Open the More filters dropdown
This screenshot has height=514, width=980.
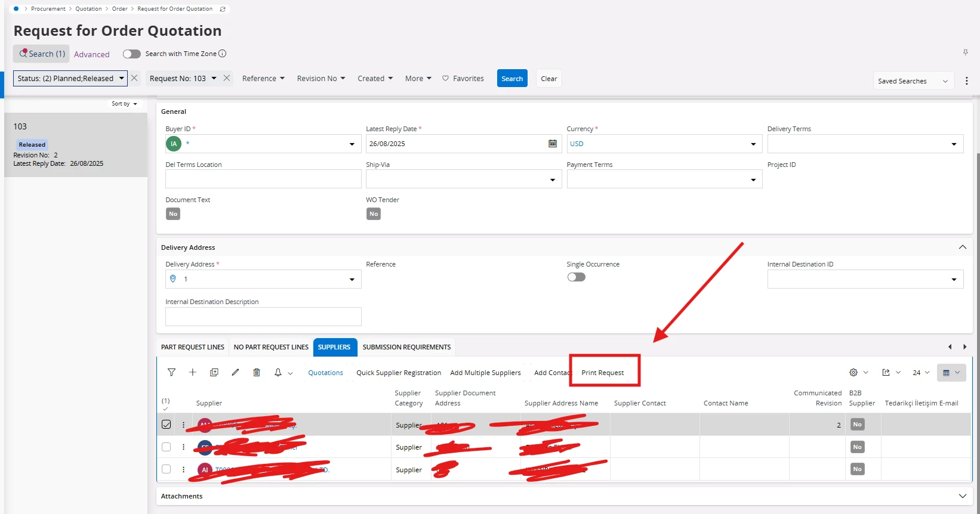pyautogui.click(x=418, y=79)
